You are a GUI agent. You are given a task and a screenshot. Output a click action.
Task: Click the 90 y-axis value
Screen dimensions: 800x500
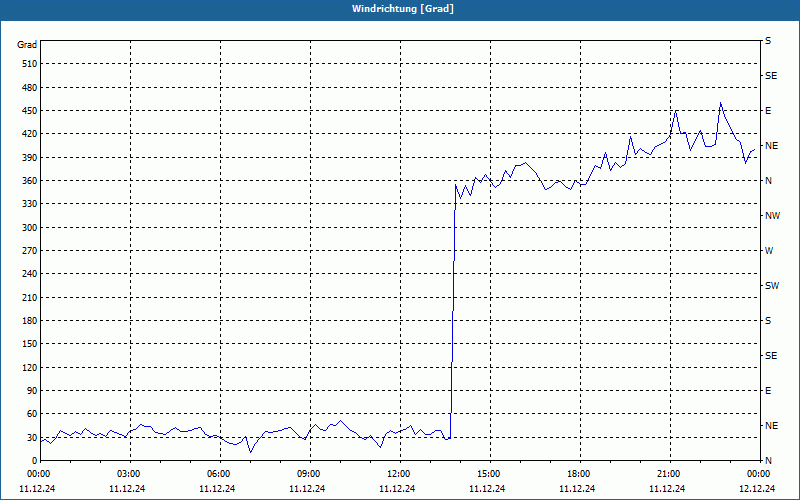[32, 391]
